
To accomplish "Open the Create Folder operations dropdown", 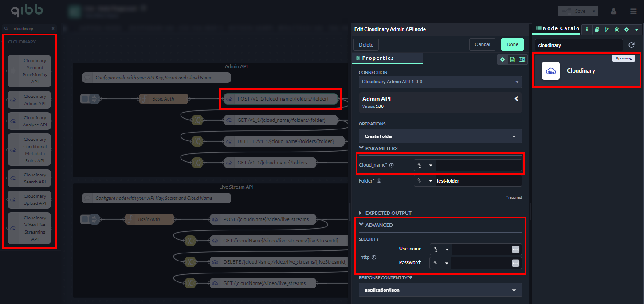I will (x=440, y=136).
